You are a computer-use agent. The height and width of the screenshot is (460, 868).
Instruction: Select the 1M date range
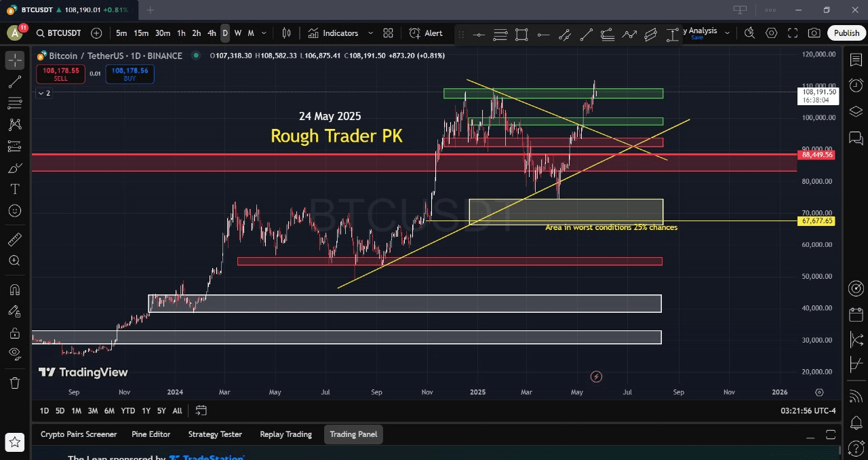tap(77, 410)
